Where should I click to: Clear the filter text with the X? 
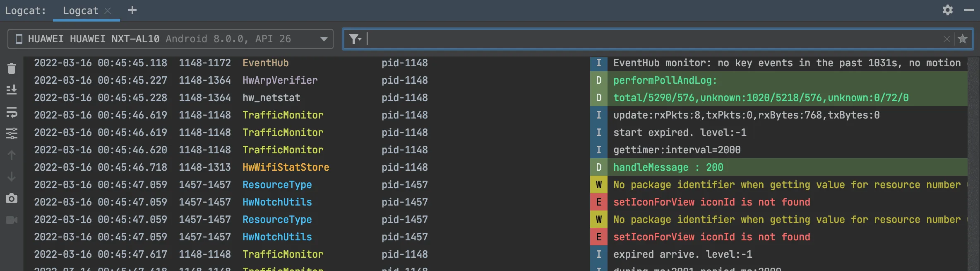click(x=946, y=39)
